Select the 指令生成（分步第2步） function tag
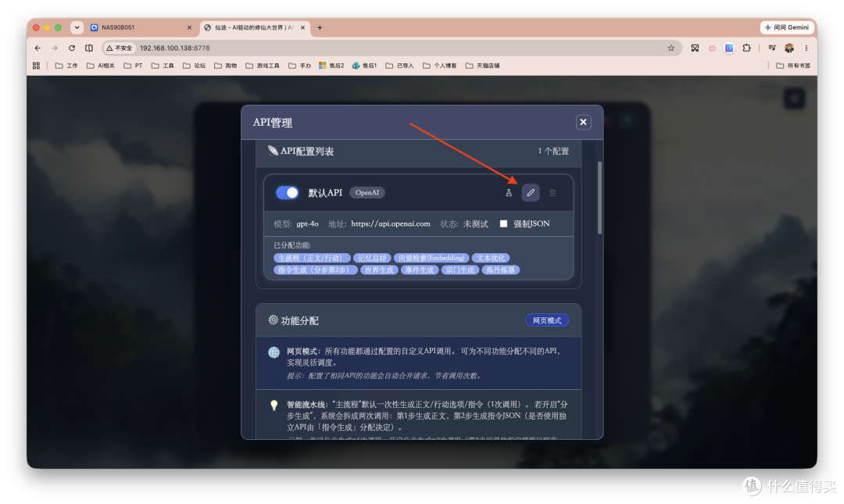The height and width of the screenshot is (504, 844). coord(316,270)
